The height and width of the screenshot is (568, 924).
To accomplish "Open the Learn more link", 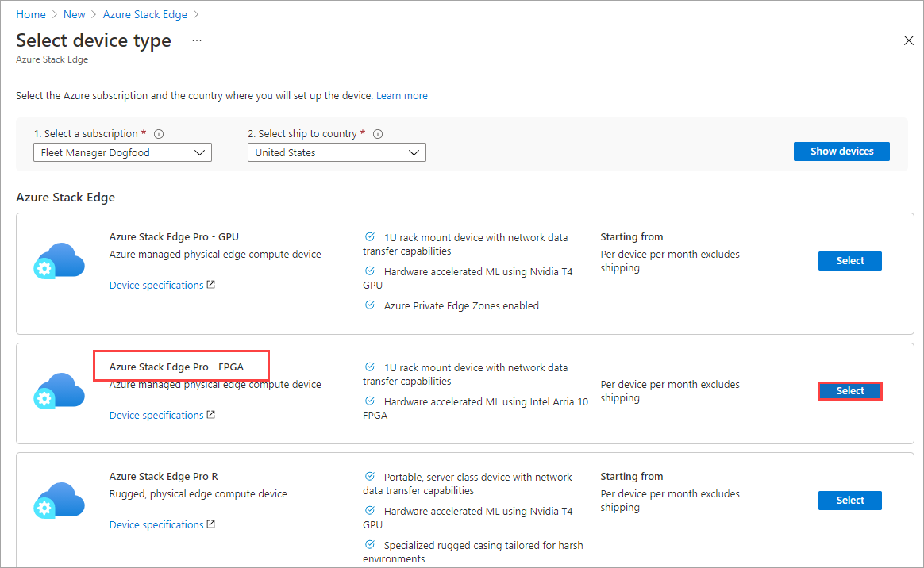I will [x=402, y=95].
